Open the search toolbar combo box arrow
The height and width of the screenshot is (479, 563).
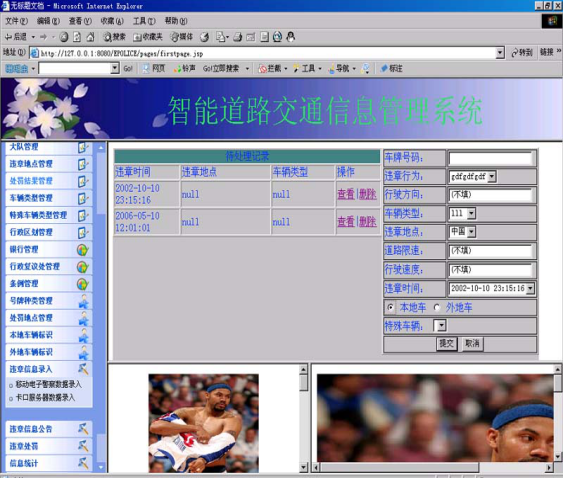115,68
